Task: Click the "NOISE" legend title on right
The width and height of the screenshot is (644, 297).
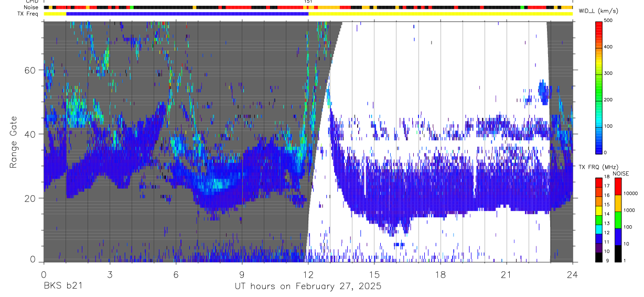Action: tap(621, 173)
